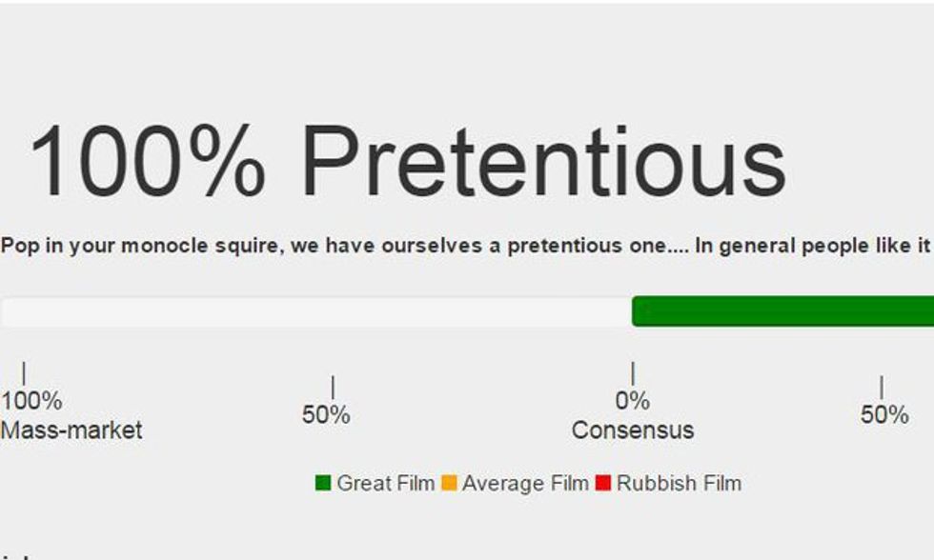Select the "100% Pretentious" heading
The height and width of the screenshot is (560, 934).
point(407,160)
